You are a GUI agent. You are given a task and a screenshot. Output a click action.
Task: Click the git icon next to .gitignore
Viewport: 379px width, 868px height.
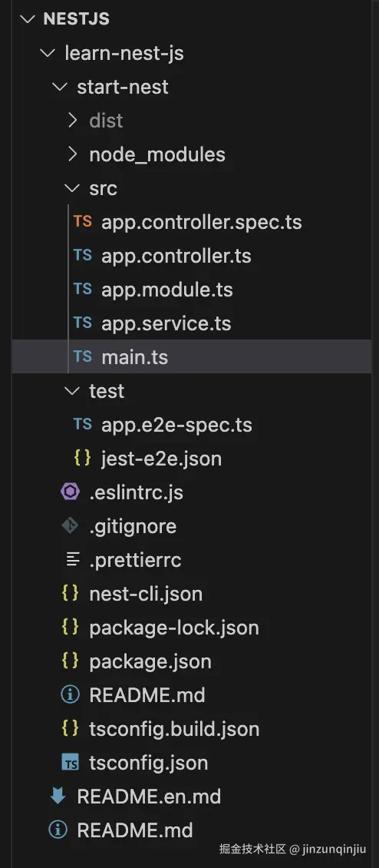71,526
